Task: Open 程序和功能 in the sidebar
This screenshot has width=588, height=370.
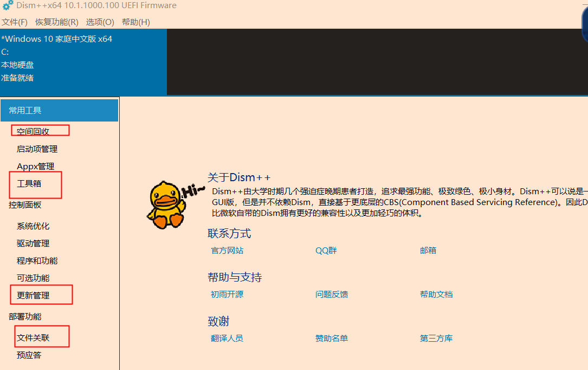Action: 37,260
